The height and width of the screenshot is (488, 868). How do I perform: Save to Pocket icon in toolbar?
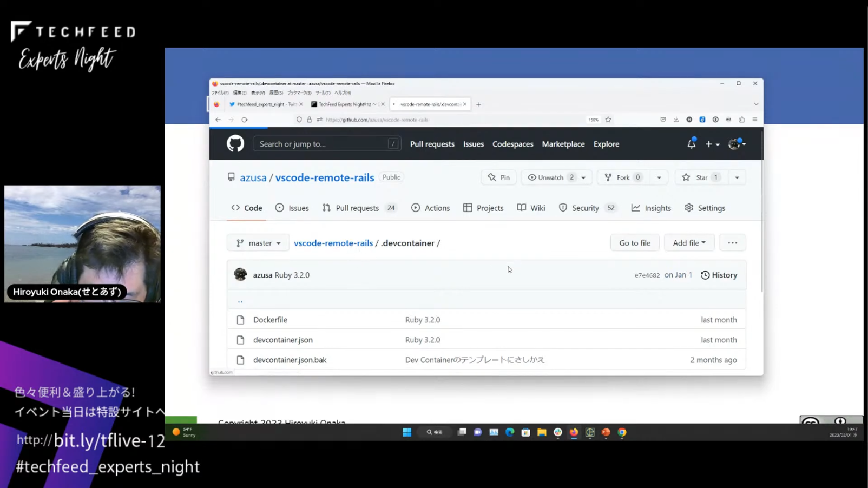[663, 120]
